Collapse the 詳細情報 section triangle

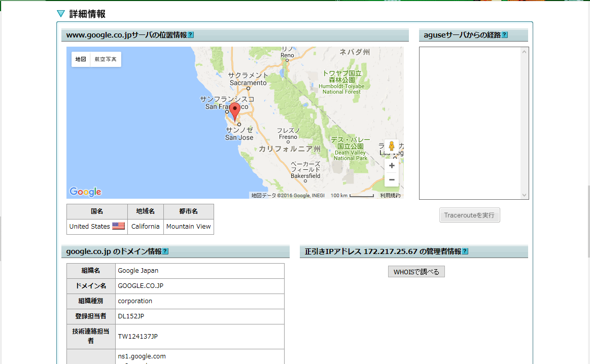pyautogui.click(x=60, y=14)
